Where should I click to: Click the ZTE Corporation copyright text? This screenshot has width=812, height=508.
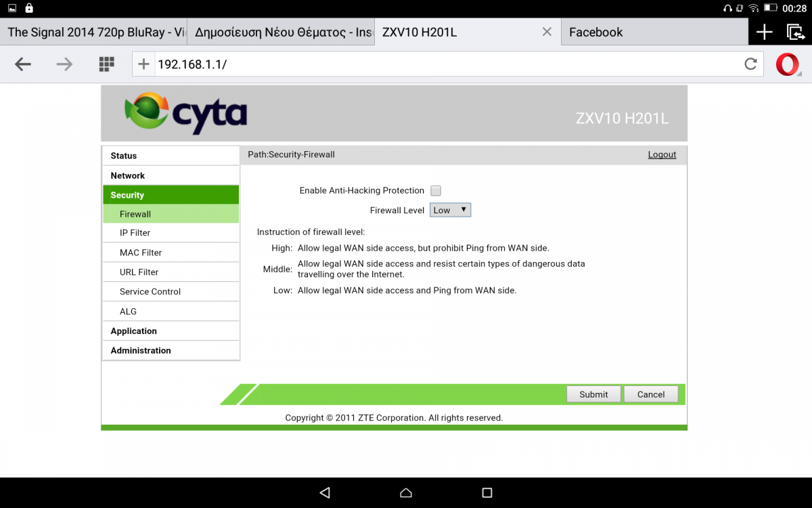click(x=394, y=418)
